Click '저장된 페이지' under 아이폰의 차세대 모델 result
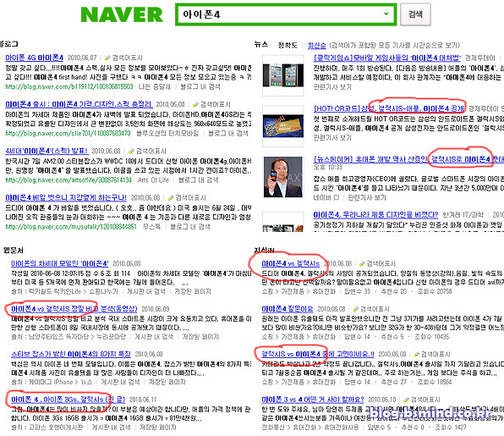504x436 pixels. pyautogui.click(x=193, y=292)
